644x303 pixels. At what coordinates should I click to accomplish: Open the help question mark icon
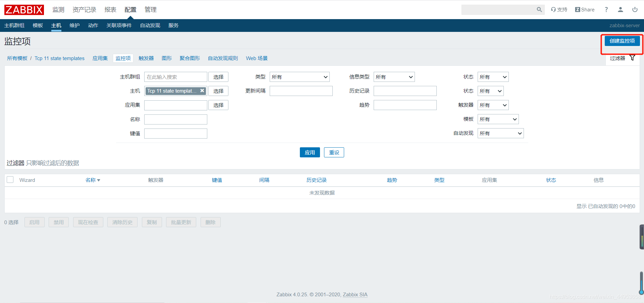606,10
